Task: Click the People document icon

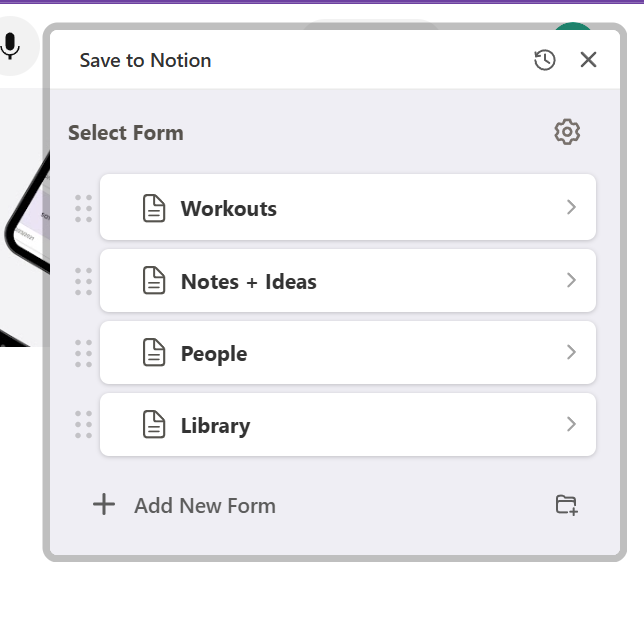Action: [x=154, y=353]
